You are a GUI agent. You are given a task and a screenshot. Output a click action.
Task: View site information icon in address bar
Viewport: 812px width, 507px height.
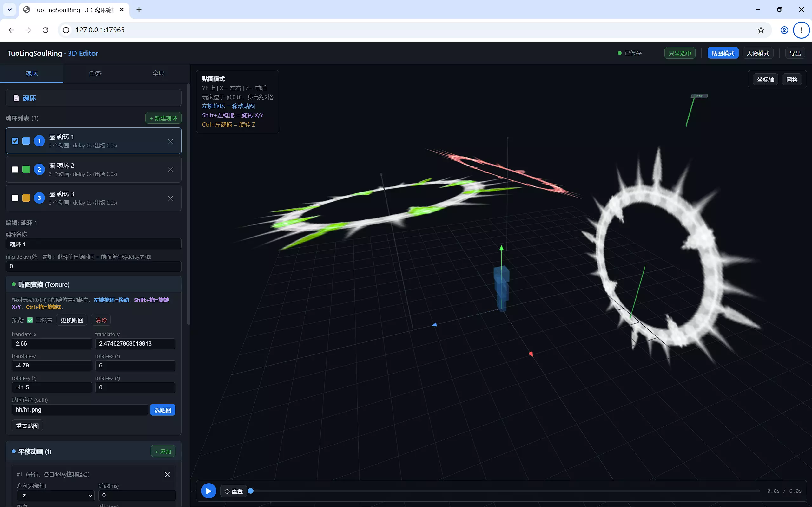coord(66,30)
